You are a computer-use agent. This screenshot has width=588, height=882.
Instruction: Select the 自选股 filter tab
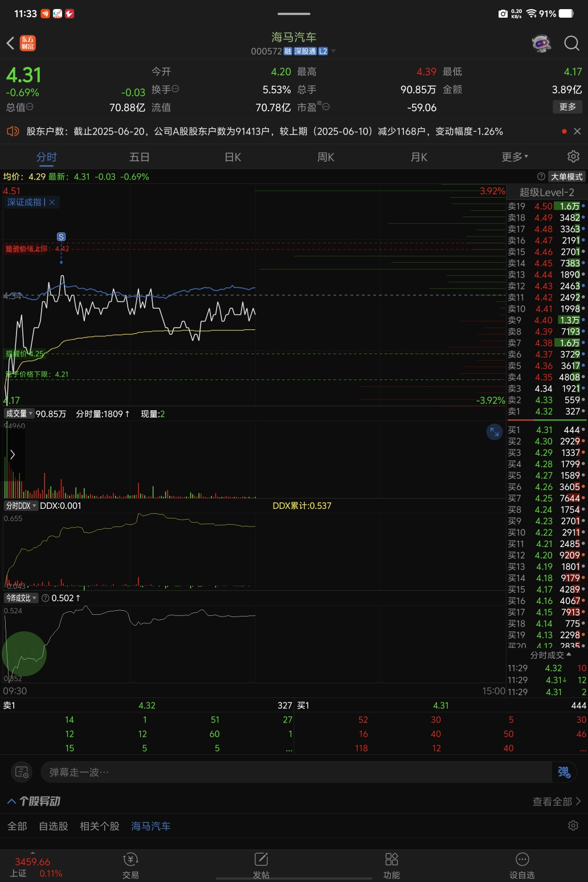54,826
